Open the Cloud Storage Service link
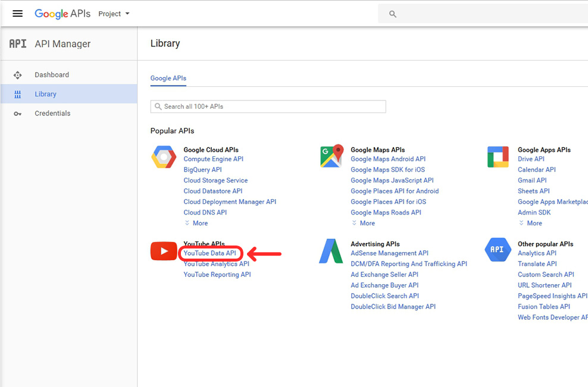 coord(215,181)
